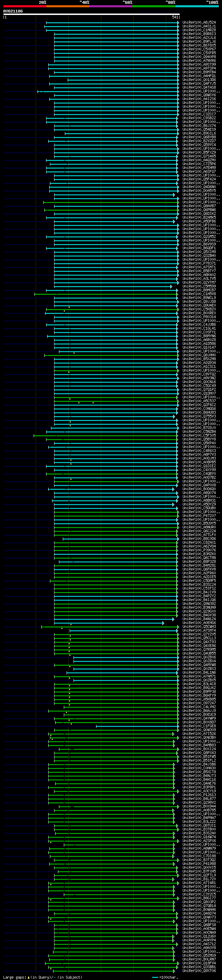Select hit UniRef100_Q8TUI1
Screen dimensions: 222x980
(x=199, y=825)
